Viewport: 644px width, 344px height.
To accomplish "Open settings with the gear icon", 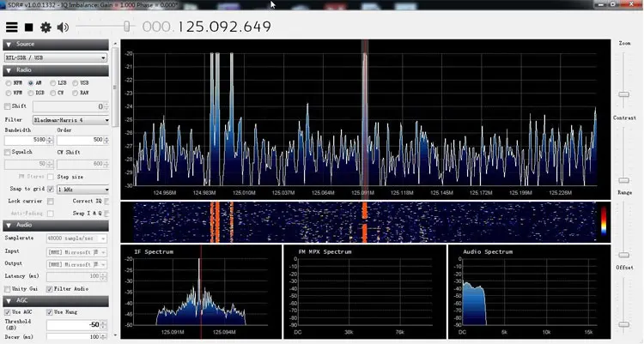I will click(x=46, y=27).
